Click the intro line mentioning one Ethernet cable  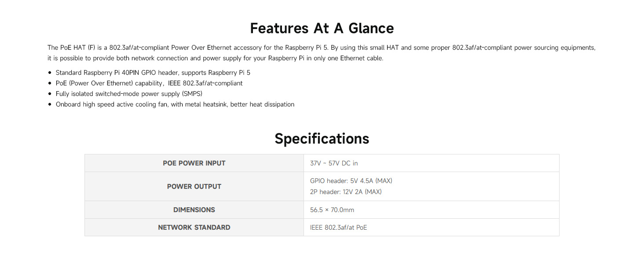pos(216,58)
